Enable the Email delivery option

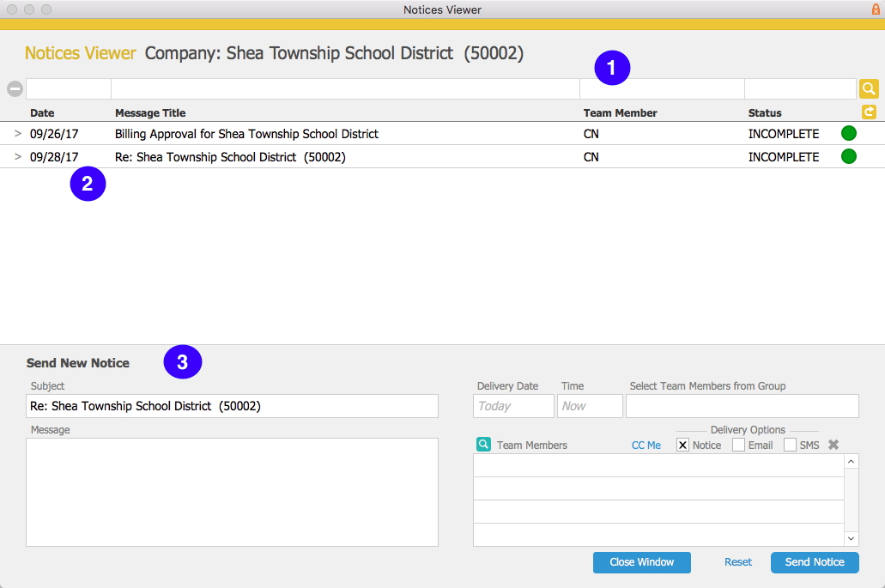click(x=738, y=445)
